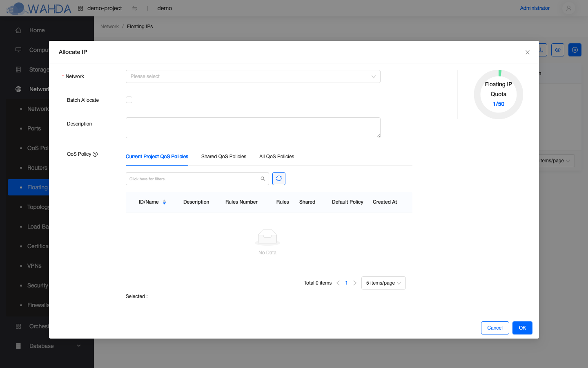This screenshot has height=368, width=588.
Task: Open the 5 items/page dropdown
Action: point(383,283)
